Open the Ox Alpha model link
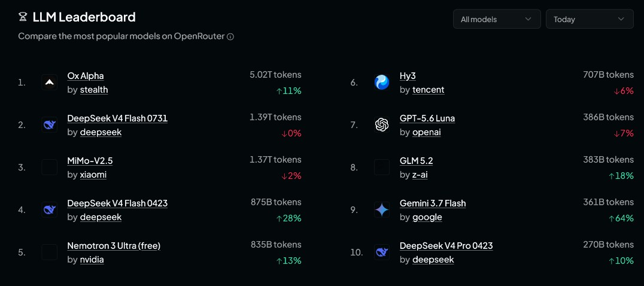644x286 pixels. pos(86,76)
